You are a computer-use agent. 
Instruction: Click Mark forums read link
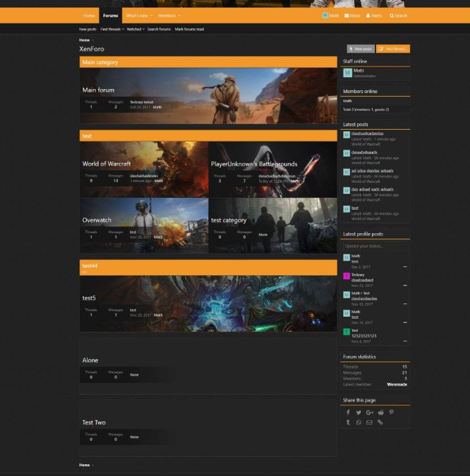click(x=189, y=30)
